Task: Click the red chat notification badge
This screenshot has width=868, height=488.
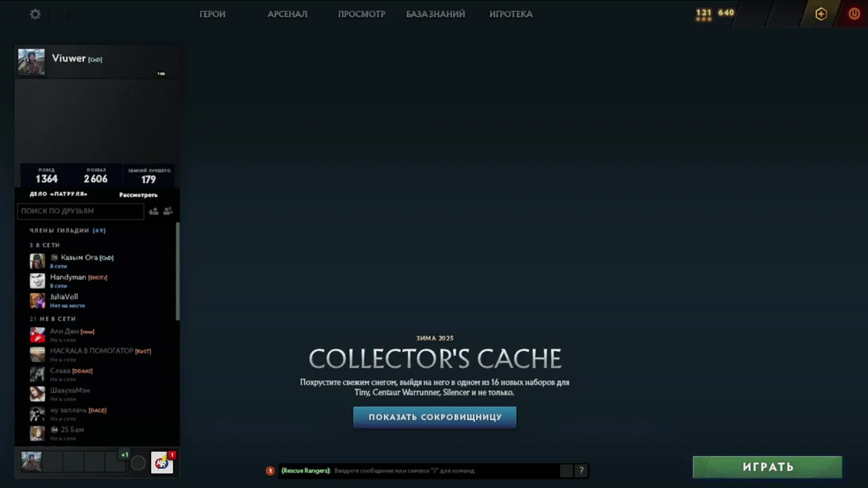Action: [x=270, y=470]
